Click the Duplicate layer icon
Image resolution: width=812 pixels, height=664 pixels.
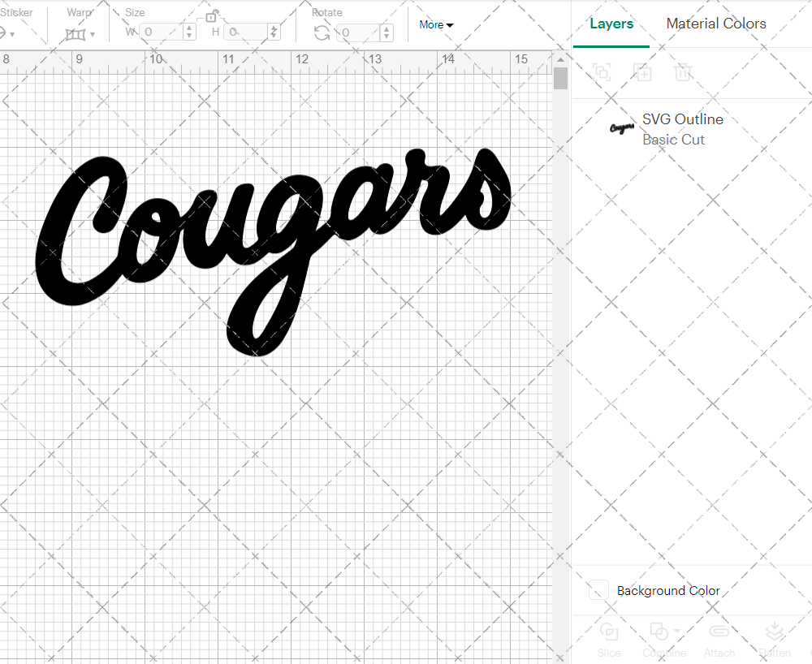642,72
